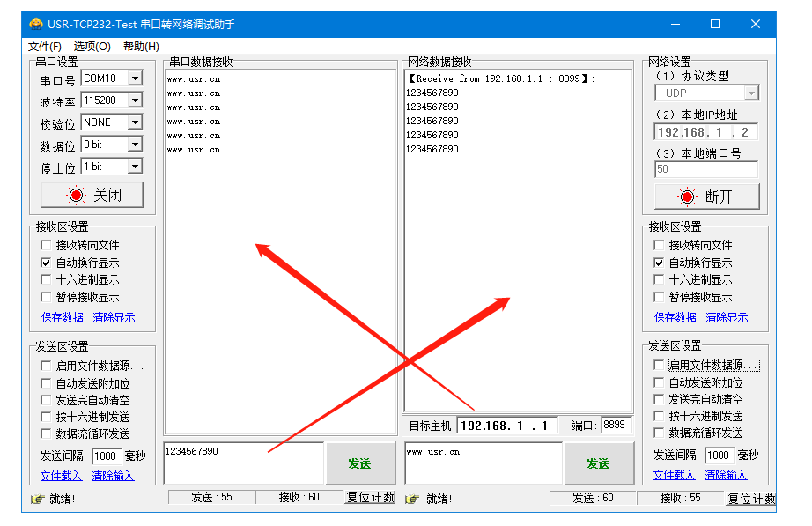Click the hand icon in serial status bar
The width and height of the screenshot is (812, 526).
(x=37, y=499)
